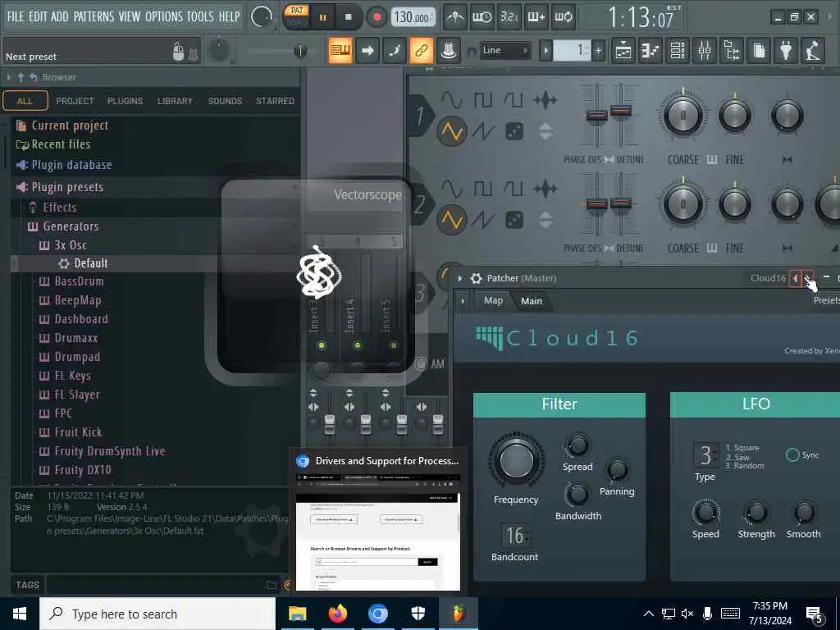Screen dimensions: 840x630
Task: Open the pattern selector arrow menu
Action: click(x=546, y=50)
